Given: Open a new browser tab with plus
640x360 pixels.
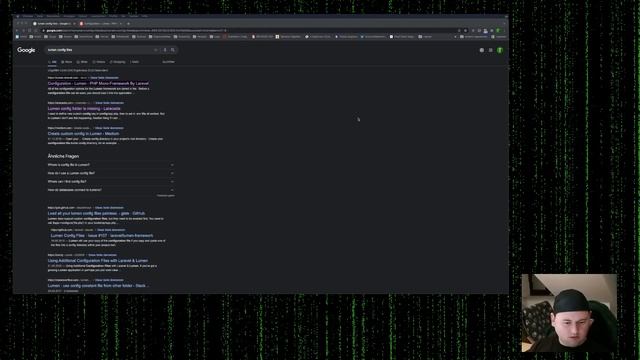Looking at the screenshot, I should (x=128, y=24).
